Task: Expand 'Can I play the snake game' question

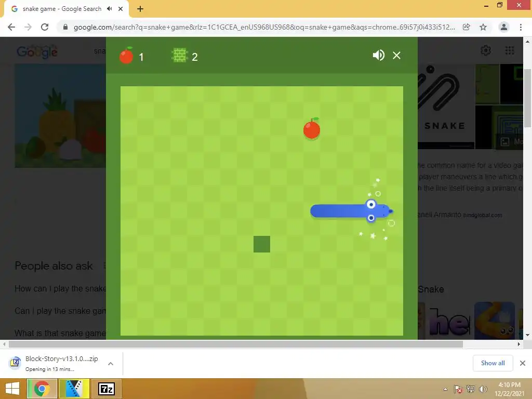Action: pos(60,311)
